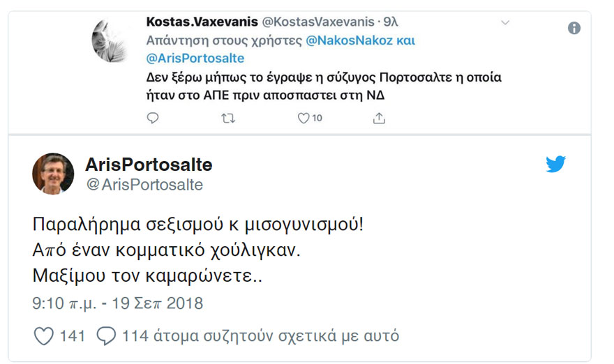Click the @ArisPortosalte handle under the bold name
614x364 pixels.
pyautogui.click(x=144, y=185)
